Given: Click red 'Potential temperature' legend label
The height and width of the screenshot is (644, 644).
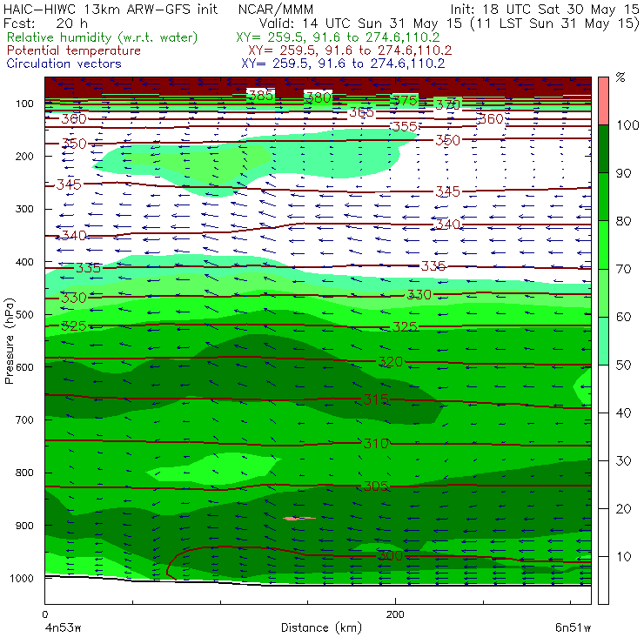Looking at the screenshot, I should (74, 50).
